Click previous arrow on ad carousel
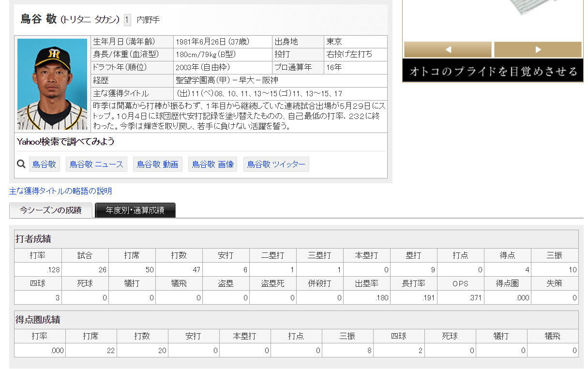588x369 pixels. (x=448, y=49)
